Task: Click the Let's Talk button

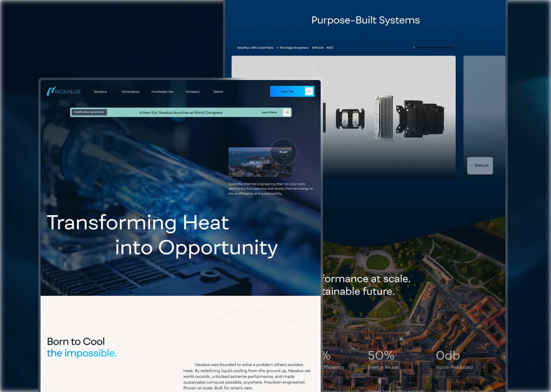Action: click(292, 91)
